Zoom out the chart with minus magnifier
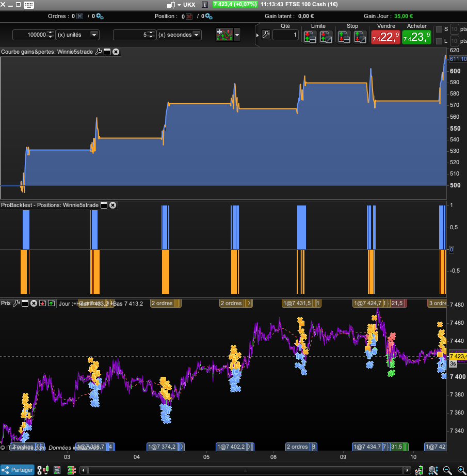The height and width of the screenshot is (476, 467). [447, 470]
